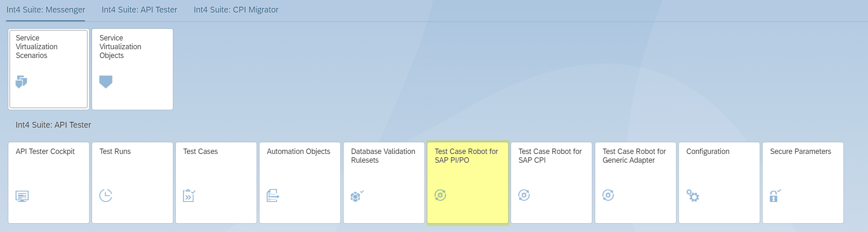Click the padlock icon on Secure Parameters
The image size is (868, 232).
pos(775,195)
